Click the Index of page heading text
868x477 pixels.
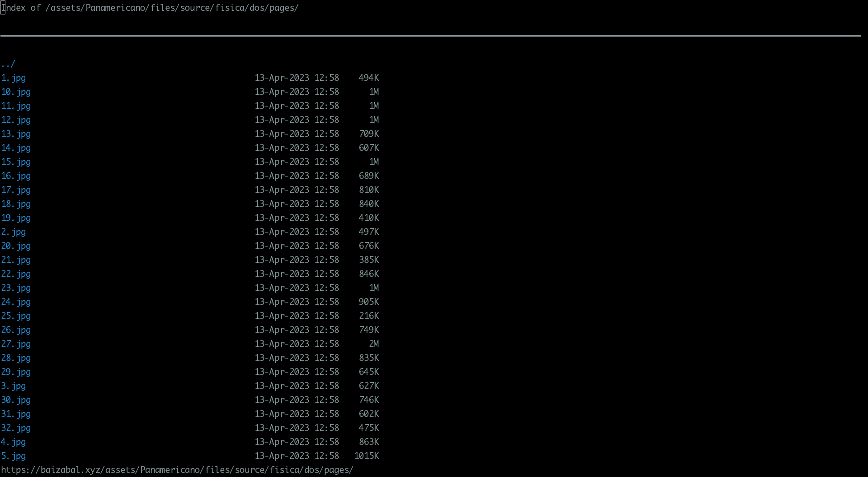tap(149, 8)
